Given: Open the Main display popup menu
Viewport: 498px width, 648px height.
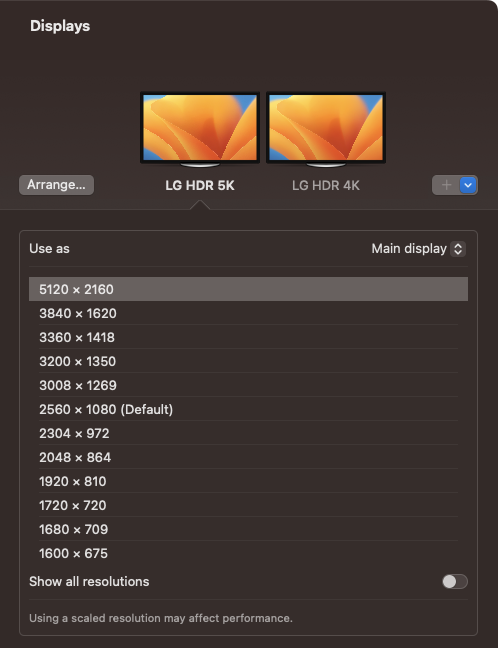Looking at the screenshot, I should pyautogui.click(x=418, y=249).
